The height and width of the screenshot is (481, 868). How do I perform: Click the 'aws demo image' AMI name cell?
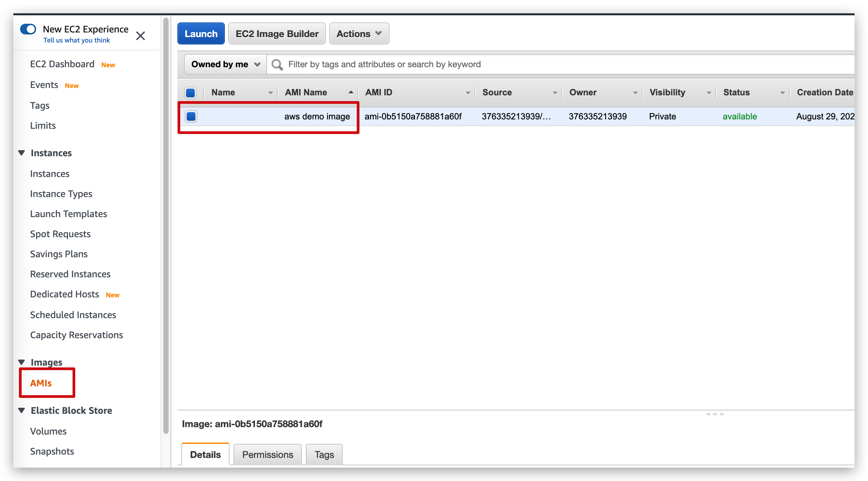click(x=317, y=116)
